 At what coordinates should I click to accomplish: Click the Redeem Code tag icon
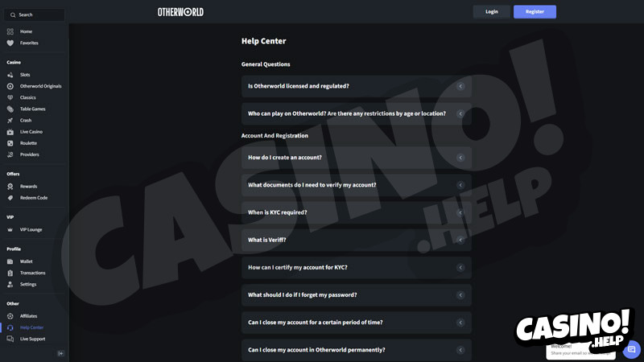[x=10, y=198]
